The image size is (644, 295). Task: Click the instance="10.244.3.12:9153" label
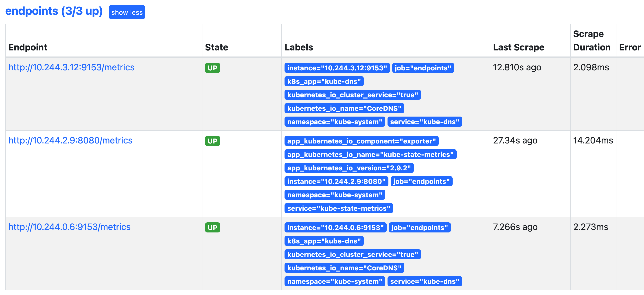pos(337,68)
